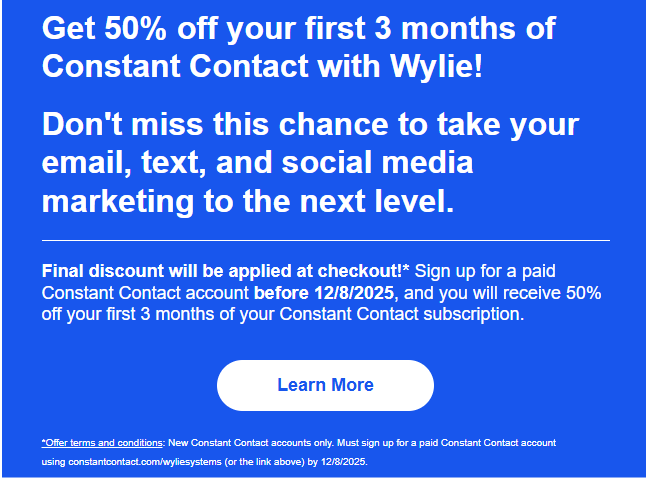
Task: Click the "email, text, and social media" line
Action: point(257,163)
